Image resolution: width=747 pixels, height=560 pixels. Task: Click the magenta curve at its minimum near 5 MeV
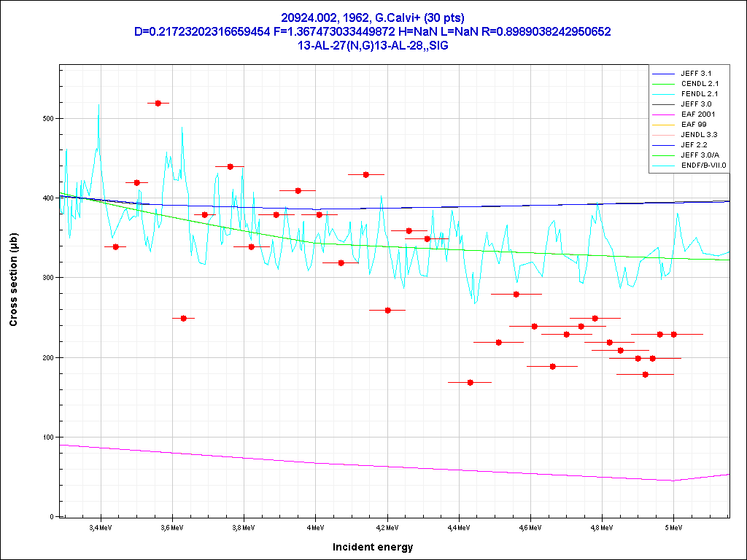(x=673, y=481)
